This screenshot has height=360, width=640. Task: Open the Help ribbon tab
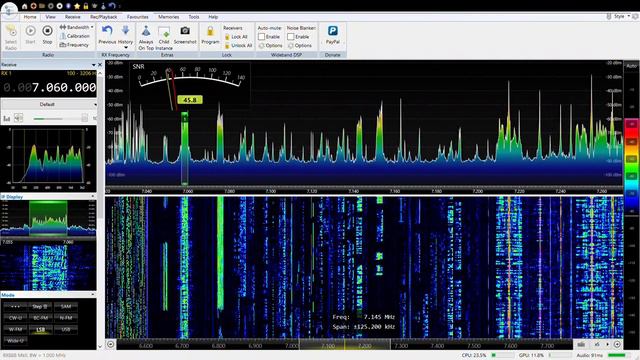pyautogui.click(x=213, y=17)
